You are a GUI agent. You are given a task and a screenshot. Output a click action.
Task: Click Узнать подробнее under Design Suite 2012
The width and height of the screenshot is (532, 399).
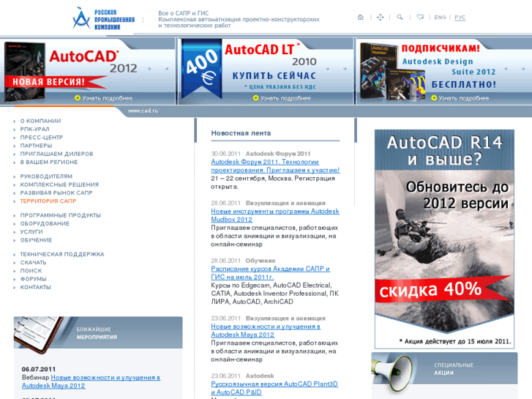[463, 98]
